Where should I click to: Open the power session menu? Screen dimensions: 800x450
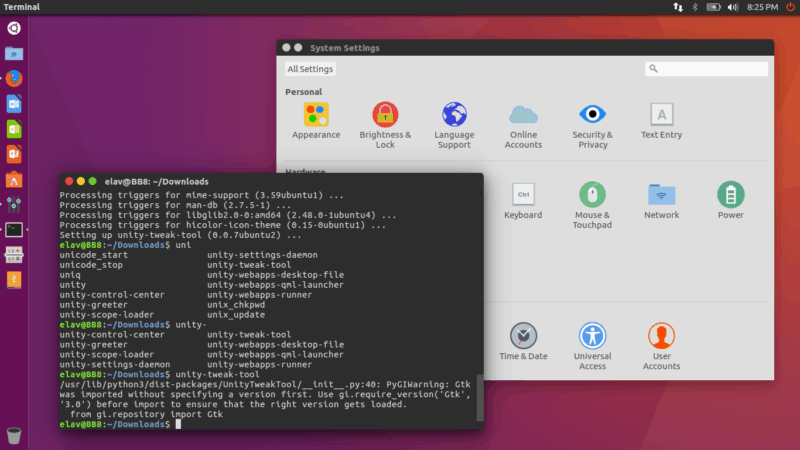[790, 7]
